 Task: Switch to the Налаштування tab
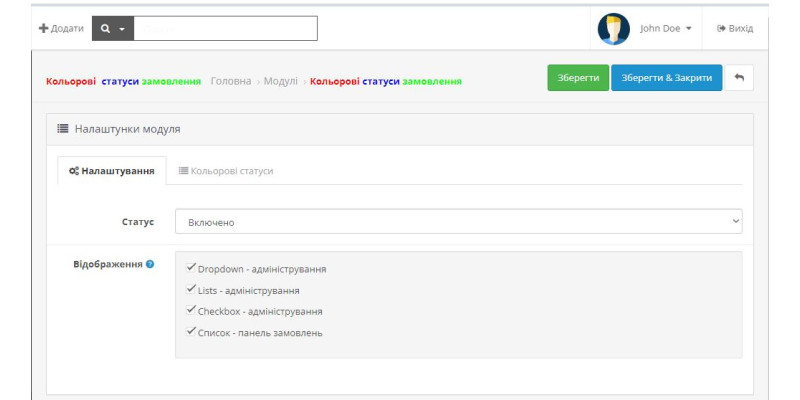[112, 171]
